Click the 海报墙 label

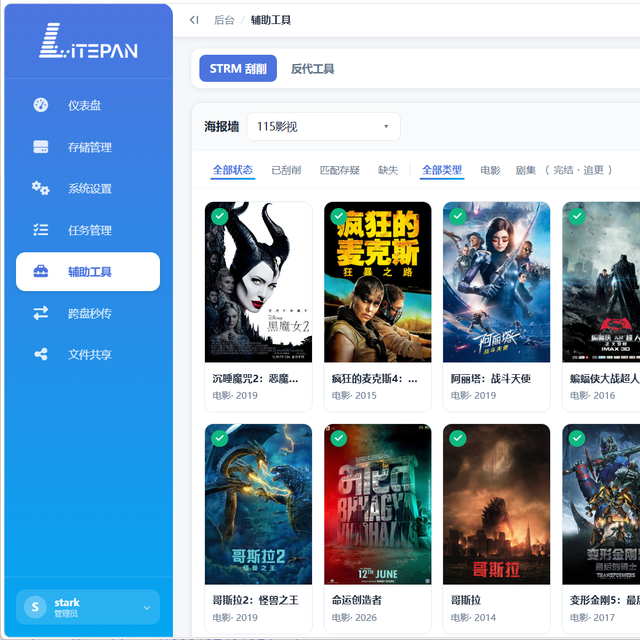coord(222,127)
